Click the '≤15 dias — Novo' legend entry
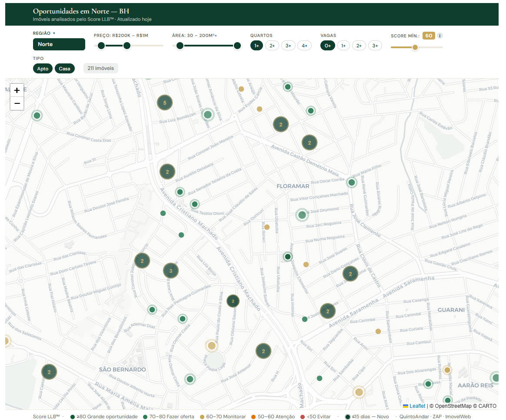 (x=367, y=417)
